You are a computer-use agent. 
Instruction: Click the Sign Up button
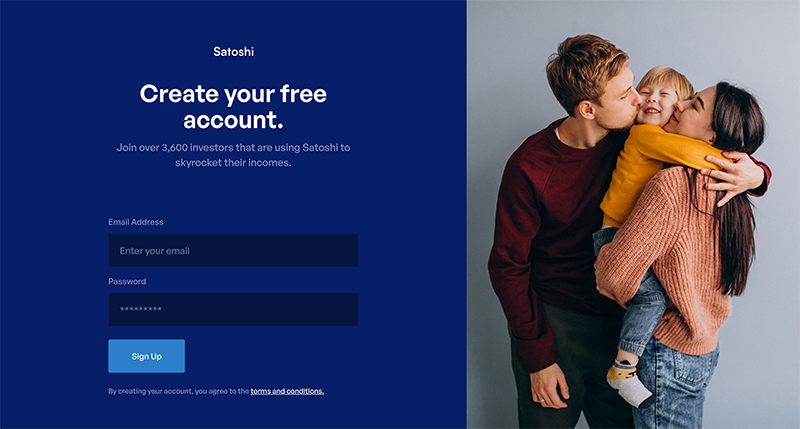146,356
